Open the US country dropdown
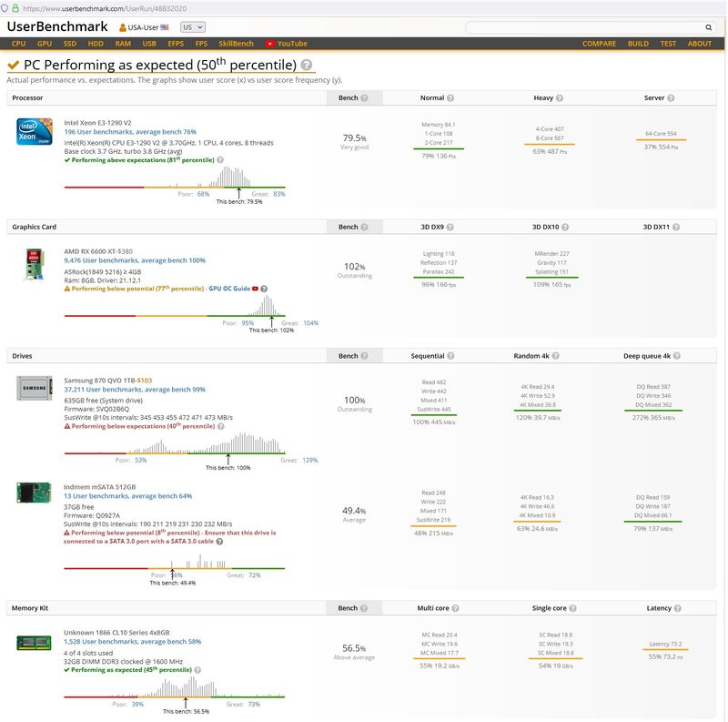Viewport: 728px width, 722px height. [x=193, y=27]
